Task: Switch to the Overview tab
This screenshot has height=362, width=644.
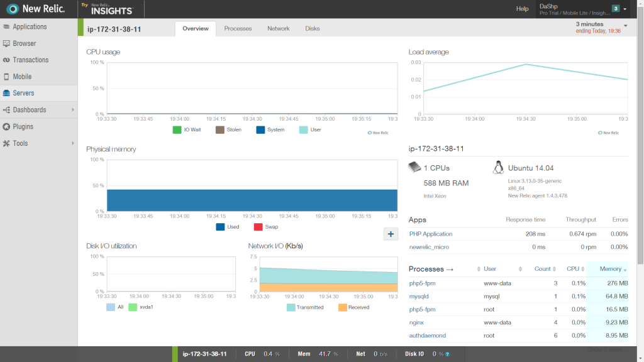Action: (x=196, y=29)
